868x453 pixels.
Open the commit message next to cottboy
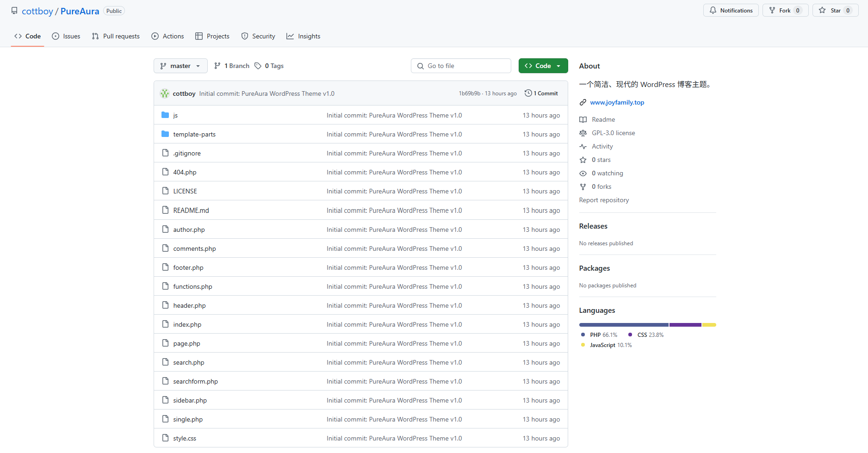(x=267, y=93)
